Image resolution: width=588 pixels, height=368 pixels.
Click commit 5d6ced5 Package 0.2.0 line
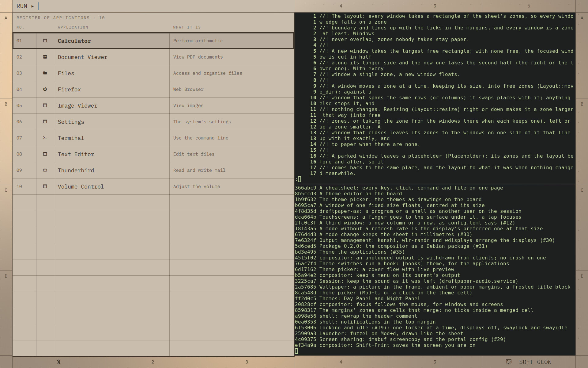[391, 246]
